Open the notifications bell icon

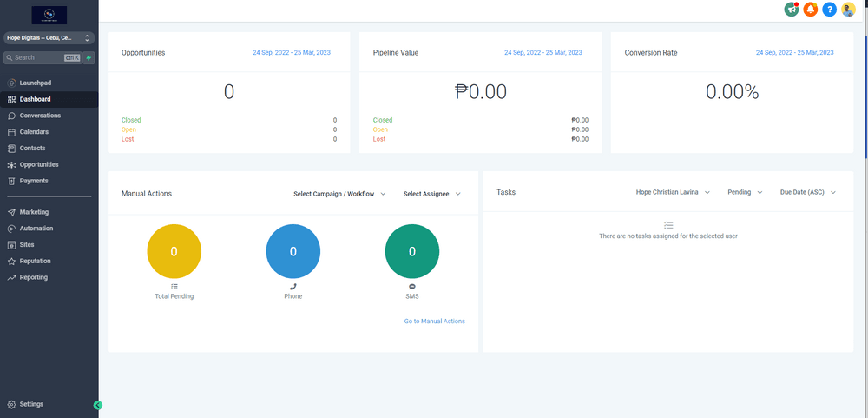pos(811,10)
